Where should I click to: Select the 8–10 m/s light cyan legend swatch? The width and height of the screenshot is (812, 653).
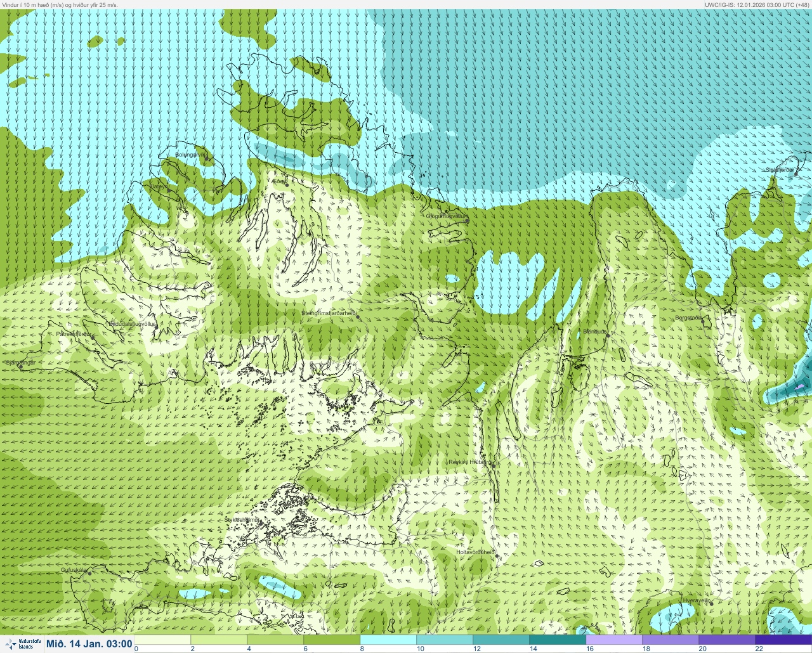[388, 640]
